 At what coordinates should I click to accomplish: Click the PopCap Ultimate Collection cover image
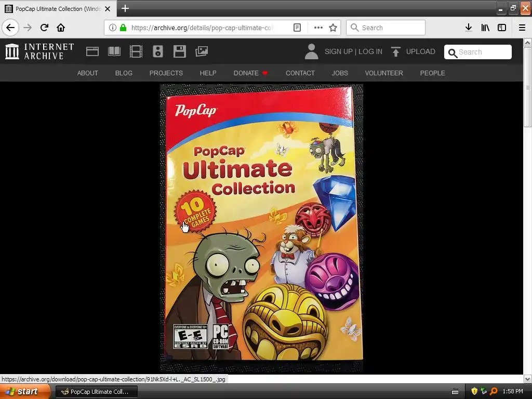(261, 228)
